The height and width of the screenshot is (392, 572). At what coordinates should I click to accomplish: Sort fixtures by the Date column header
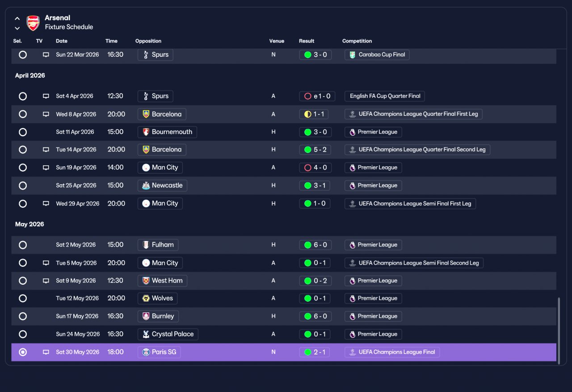62,41
